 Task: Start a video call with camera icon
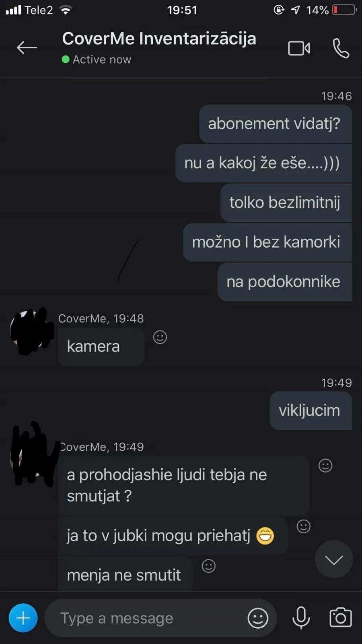(x=299, y=48)
